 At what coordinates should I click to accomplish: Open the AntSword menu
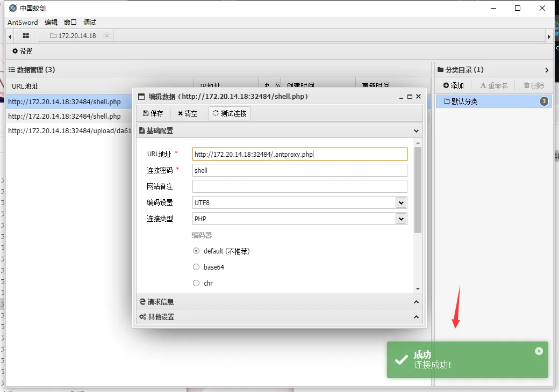coord(23,23)
